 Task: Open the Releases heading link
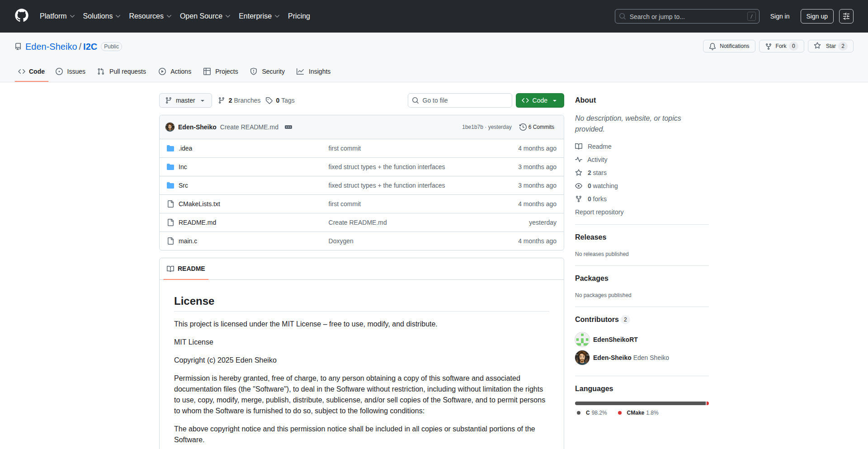tap(590, 237)
